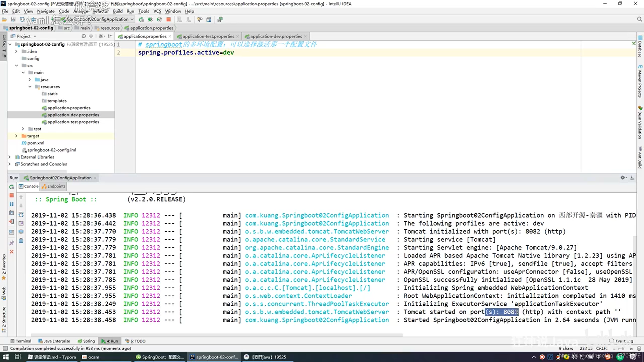This screenshot has width=644, height=362.
Task: Click the Project panel's scroll-from-source target icon
Action: pos(84,36)
